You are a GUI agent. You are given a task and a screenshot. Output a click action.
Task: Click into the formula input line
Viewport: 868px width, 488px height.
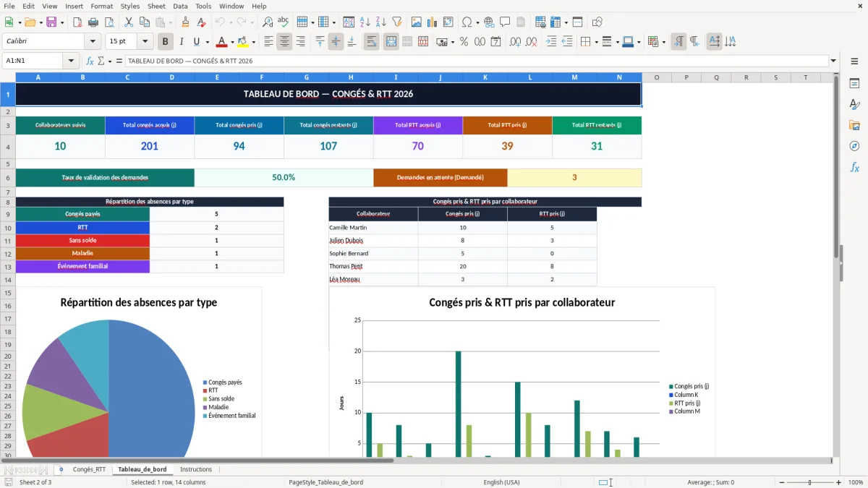click(476, 61)
